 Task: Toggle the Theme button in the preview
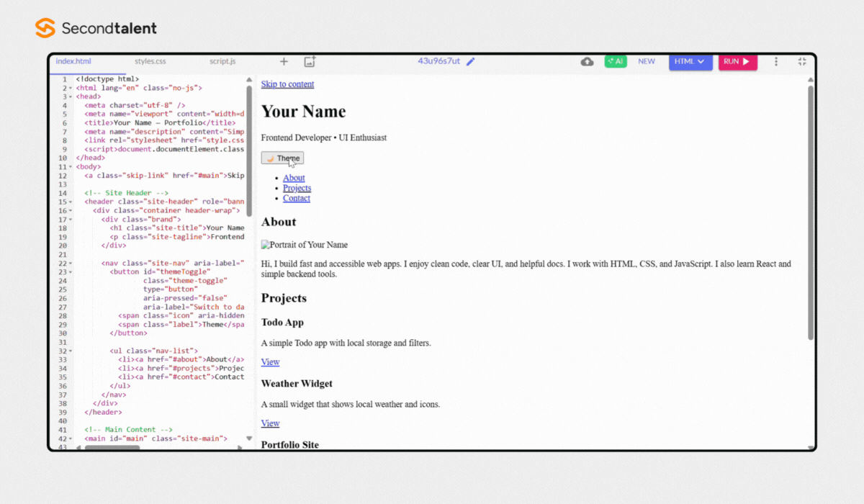282,158
